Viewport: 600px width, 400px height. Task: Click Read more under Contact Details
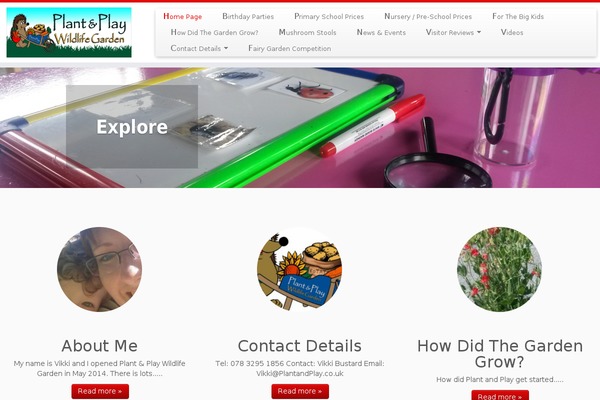click(300, 391)
